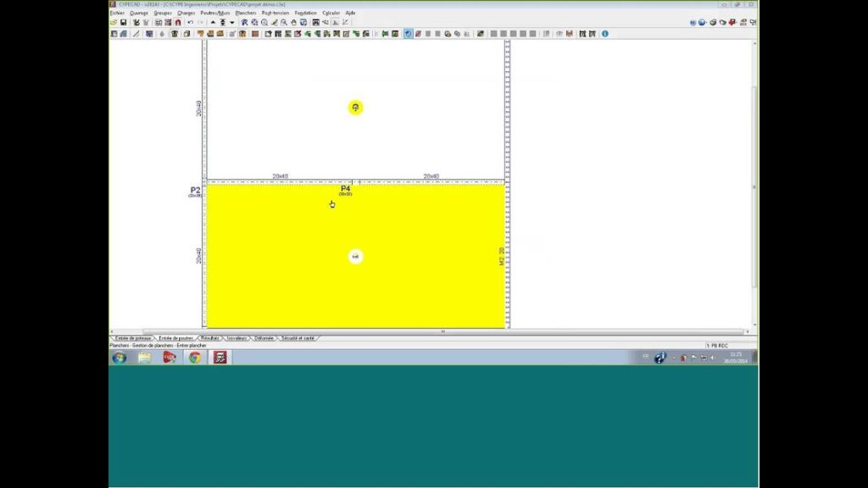Click the Undo arrow icon
The height and width of the screenshot is (488, 868).
click(x=190, y=23)
